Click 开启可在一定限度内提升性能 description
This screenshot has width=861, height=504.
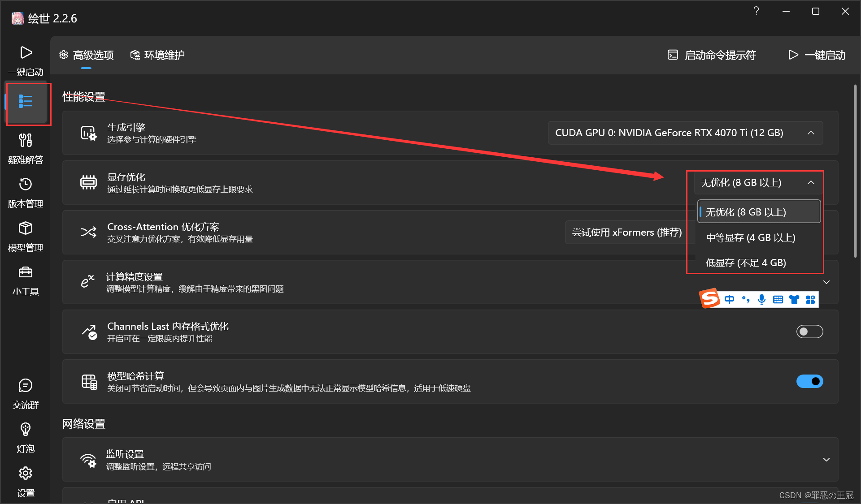(x=160, y=338)
